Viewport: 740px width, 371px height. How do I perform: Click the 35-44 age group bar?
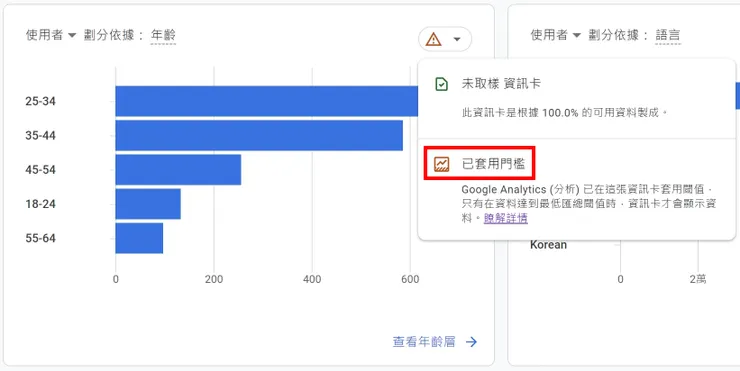pos(259,135)
